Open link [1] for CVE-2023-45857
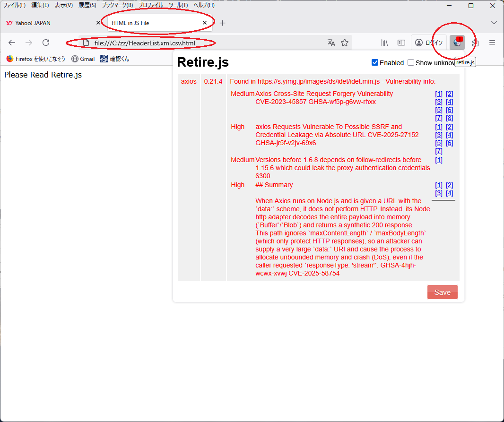Screen dimensions: 504x422 439,94
